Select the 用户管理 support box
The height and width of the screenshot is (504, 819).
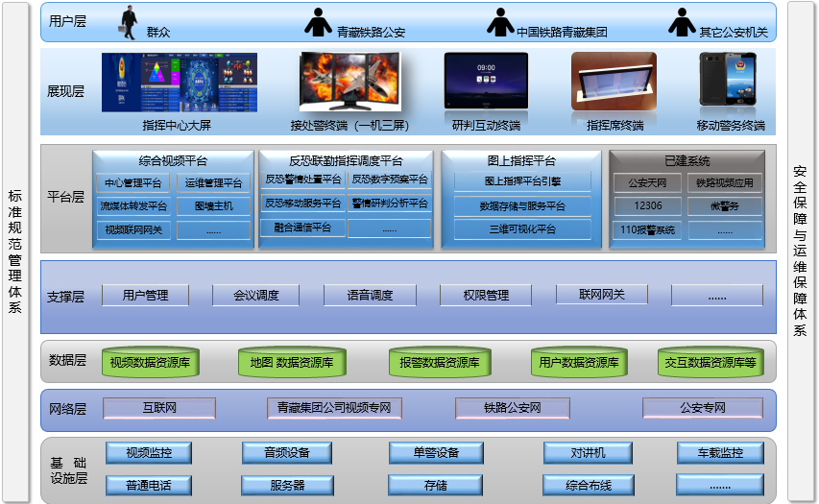145,295
